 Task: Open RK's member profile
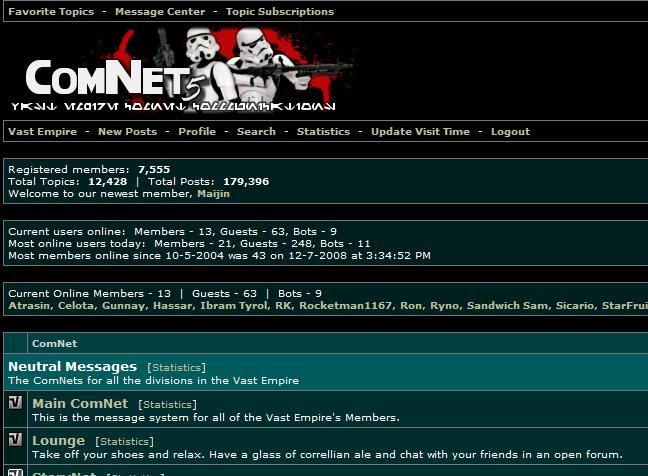(x=283, y=306)
